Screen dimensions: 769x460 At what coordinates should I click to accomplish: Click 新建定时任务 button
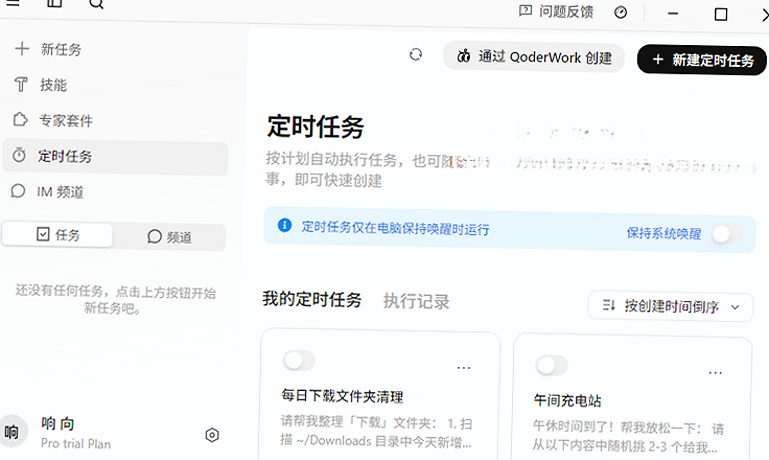coord(702,60)
